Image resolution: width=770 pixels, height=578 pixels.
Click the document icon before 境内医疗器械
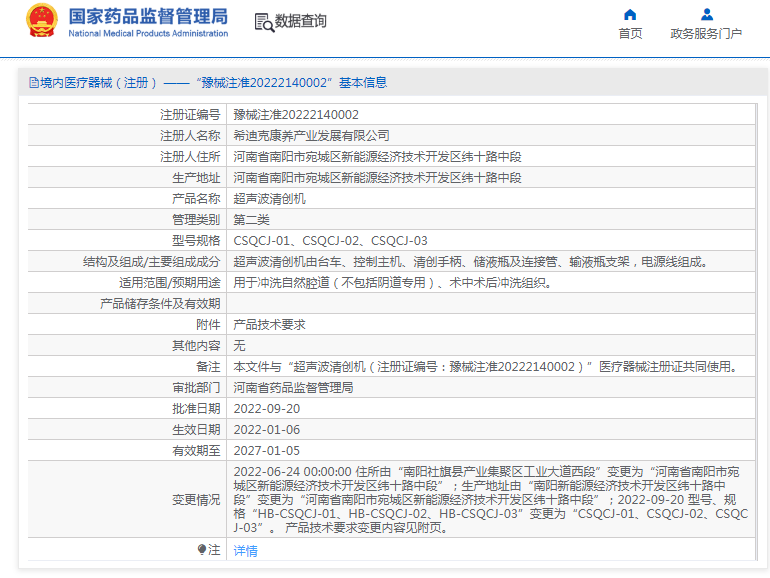click(x=34, y=83)
